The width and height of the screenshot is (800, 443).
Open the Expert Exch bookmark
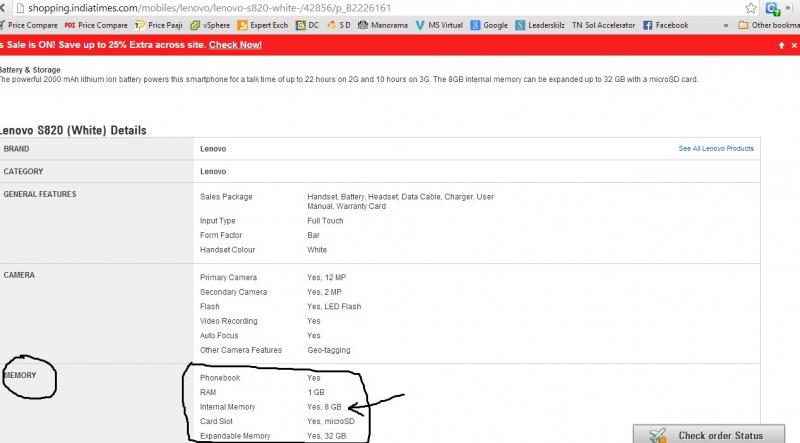tap(263, 25)
